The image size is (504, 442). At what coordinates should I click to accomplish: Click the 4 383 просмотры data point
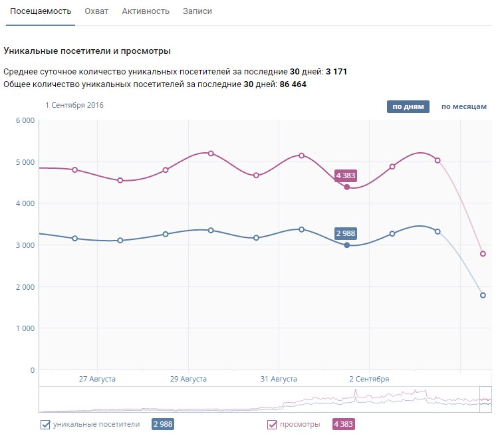point(346,187)
